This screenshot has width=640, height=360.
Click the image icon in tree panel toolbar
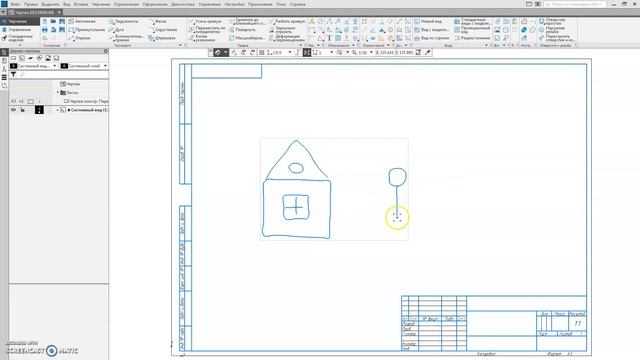[x=48, y=58]
